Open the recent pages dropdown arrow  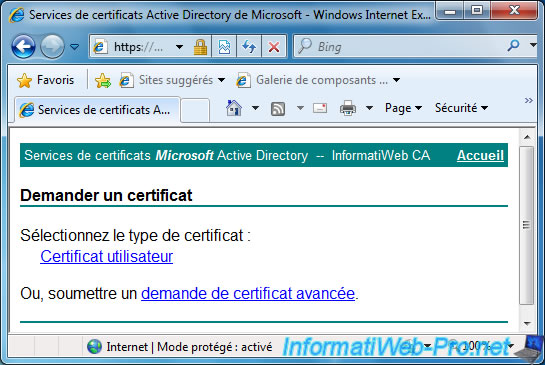(x=75, y=46)
